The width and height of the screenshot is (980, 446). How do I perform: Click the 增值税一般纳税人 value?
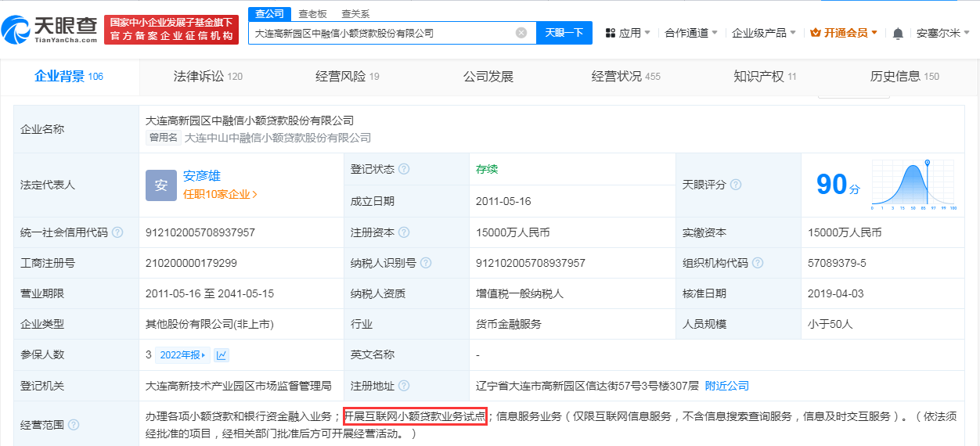pyautogui.click(x=520, y=293)
